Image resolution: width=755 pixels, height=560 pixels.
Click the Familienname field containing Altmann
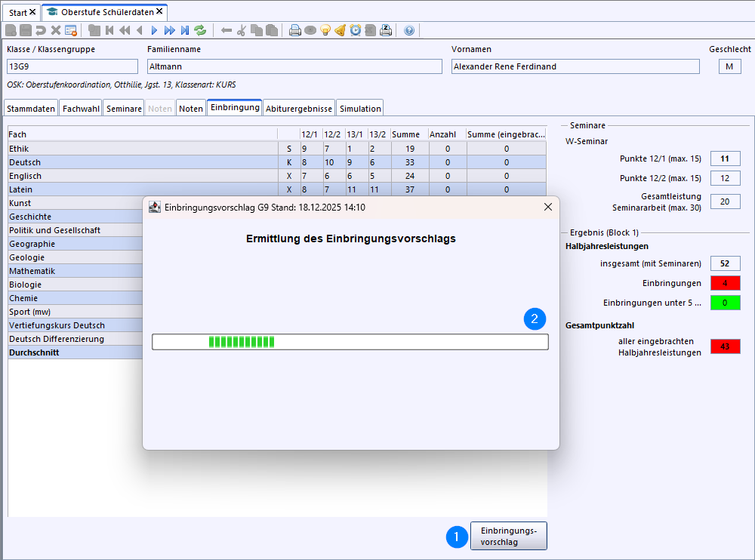(294, 66)
